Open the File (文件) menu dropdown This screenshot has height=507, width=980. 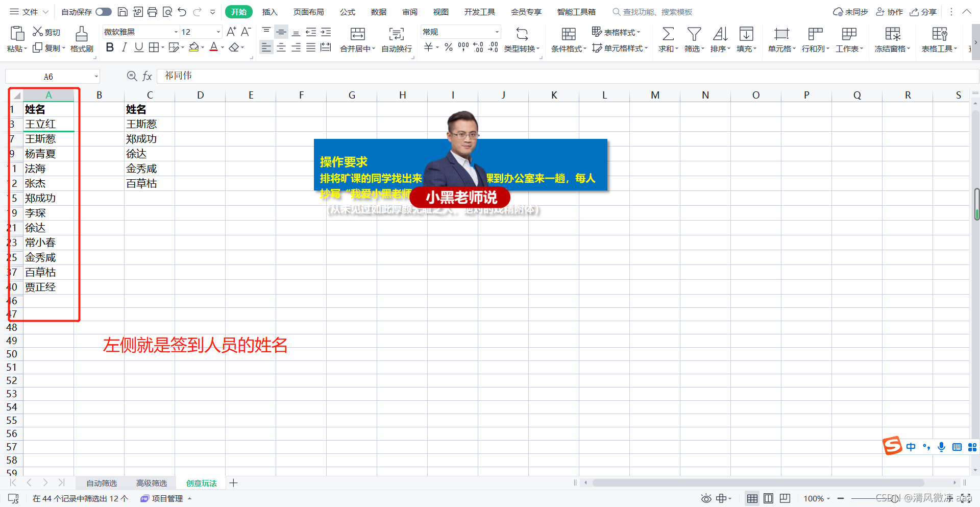29,12
